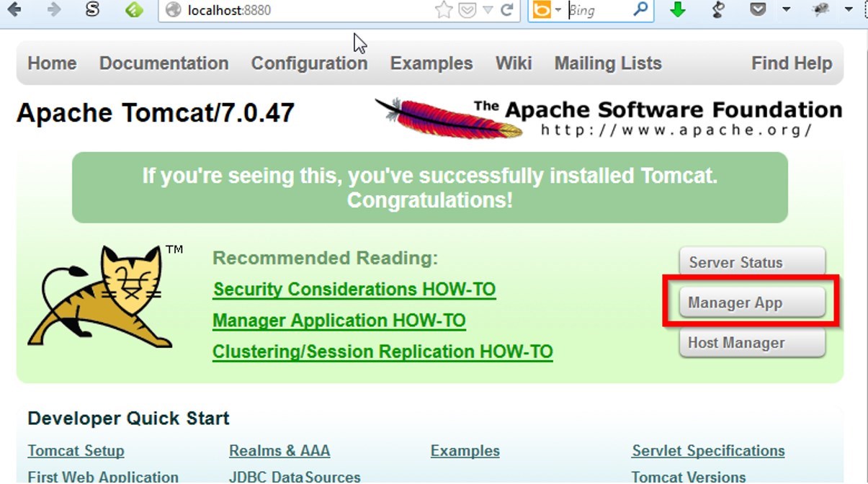The image size is (868, 484).
Task: Click the http://www.apache.org/ text
Action: (x=676, y=130)
